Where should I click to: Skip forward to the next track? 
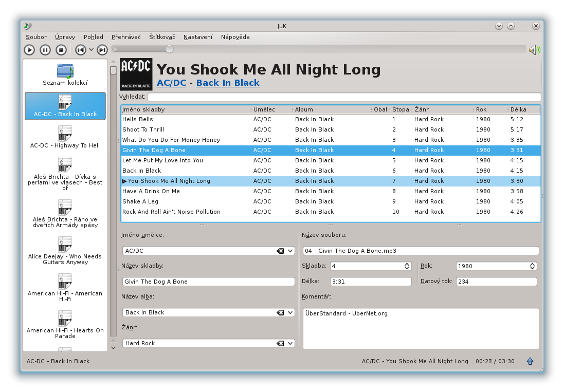coord(102,50)
